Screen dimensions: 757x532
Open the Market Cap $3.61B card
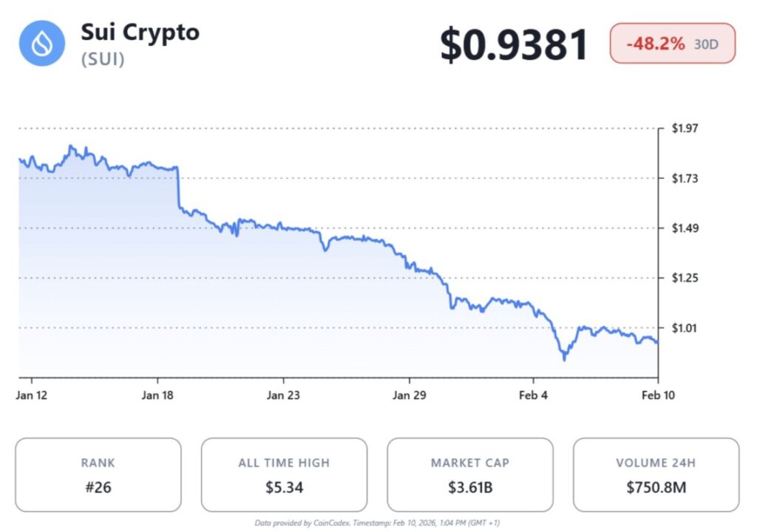(x=470, y=474)
